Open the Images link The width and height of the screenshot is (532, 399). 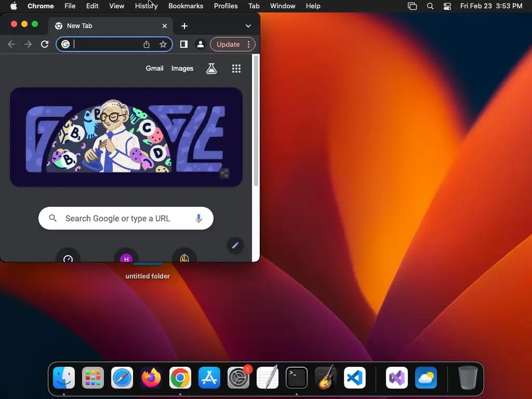182,69
